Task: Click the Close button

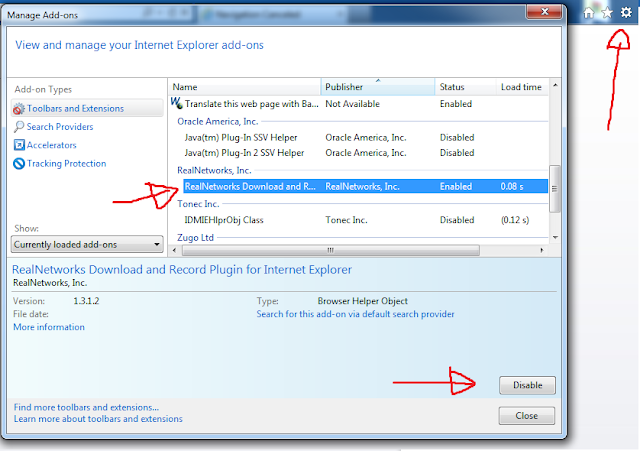Action: pos(527,415)
